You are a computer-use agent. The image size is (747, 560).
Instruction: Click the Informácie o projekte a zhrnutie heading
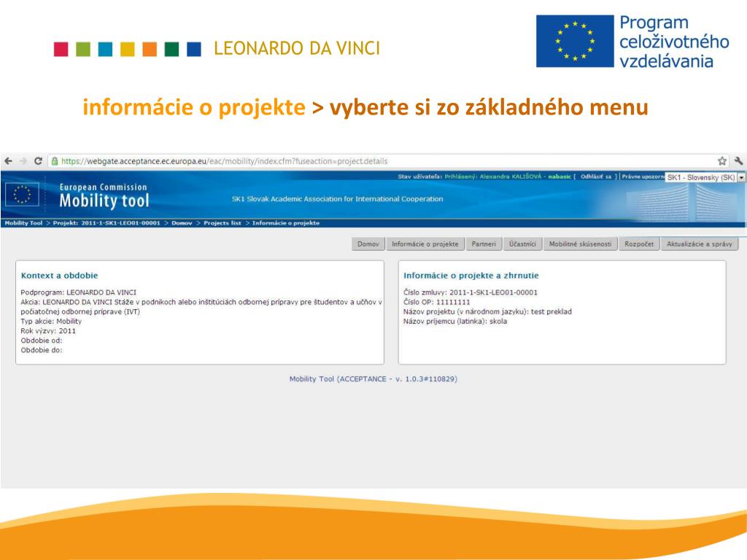[x=471, y=275]
